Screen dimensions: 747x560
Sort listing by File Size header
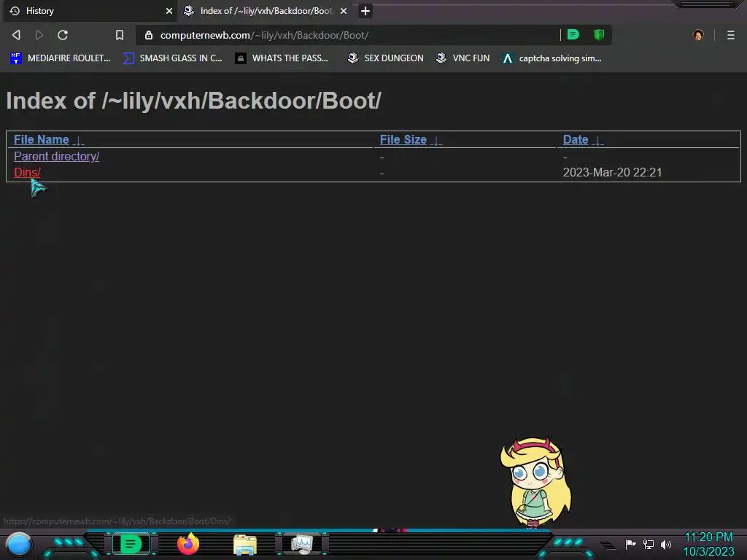(x=403, y=139)
